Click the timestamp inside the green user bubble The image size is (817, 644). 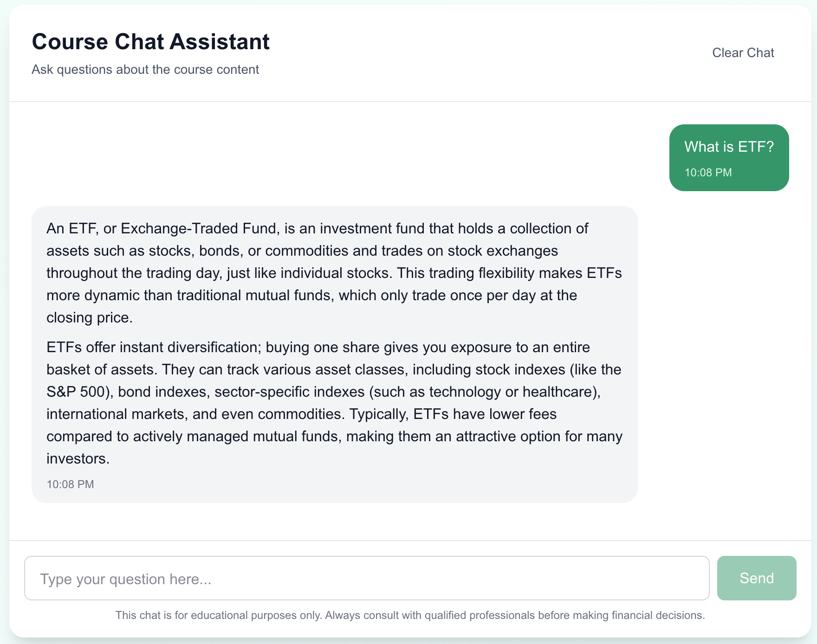[x=707, y=172]
